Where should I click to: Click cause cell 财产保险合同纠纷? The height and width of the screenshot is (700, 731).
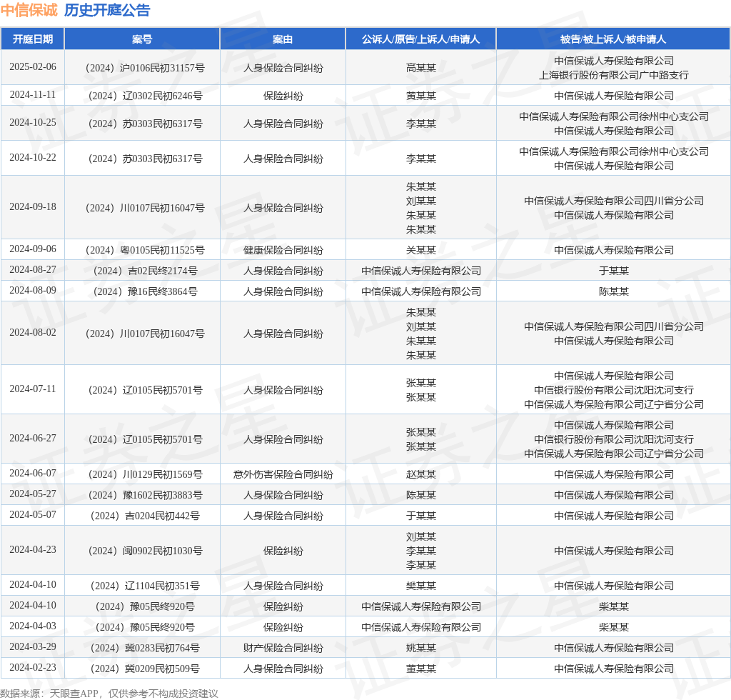(x=283, y=649)
